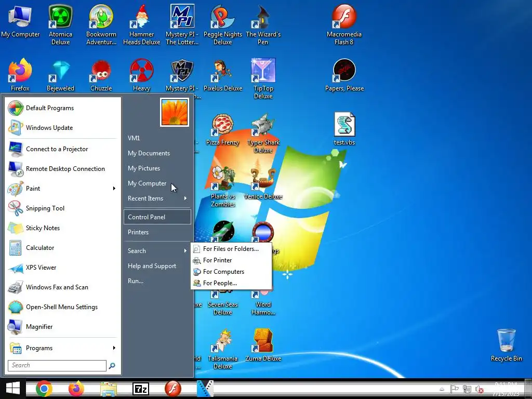The width and height of the screenshot is (532, 399).
Task: Open Default Programs from Start menu
Action: point(63,108)
